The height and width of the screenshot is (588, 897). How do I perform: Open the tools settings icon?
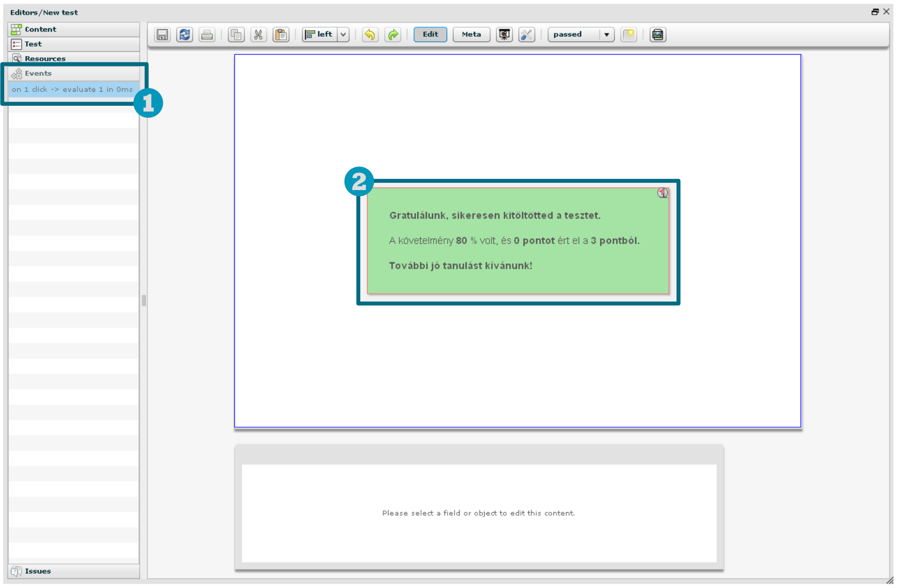526,35
